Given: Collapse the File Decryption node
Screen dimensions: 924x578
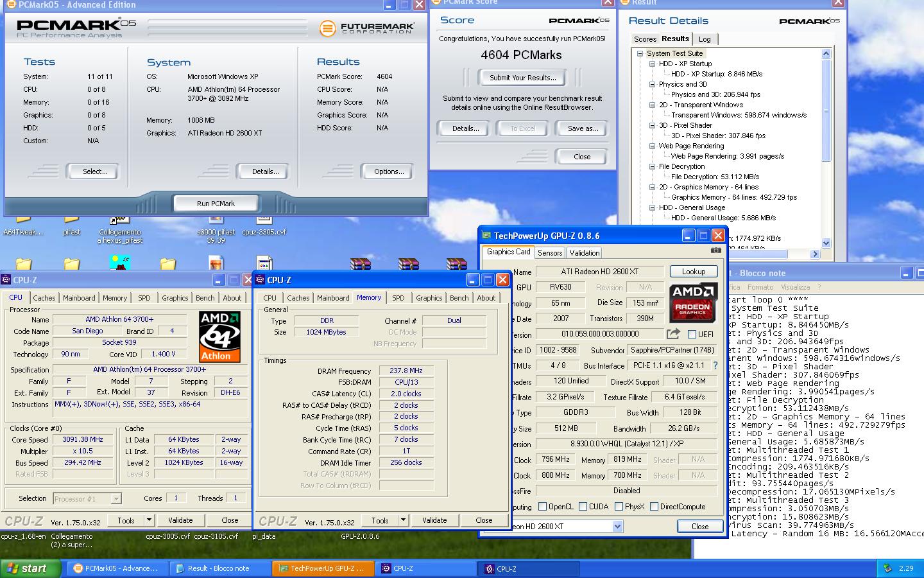Looking at the screenshot, I should 652,166.
